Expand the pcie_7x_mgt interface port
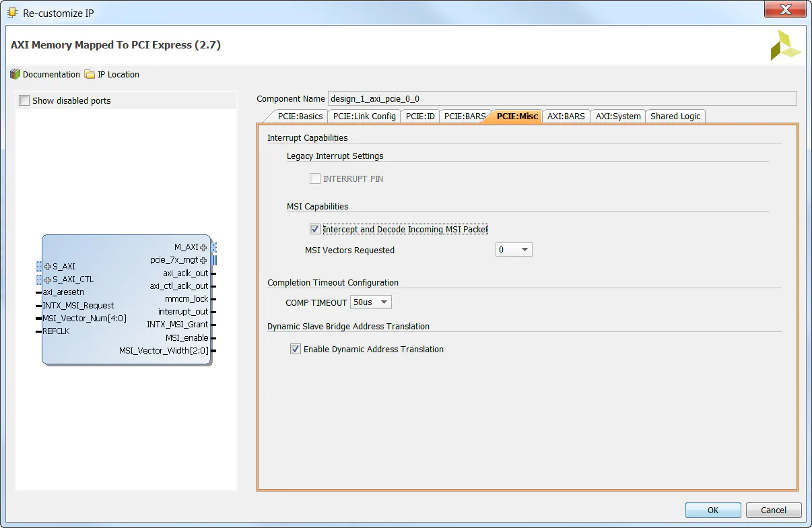Screen dimensions: 812x528 pos(203,260)
